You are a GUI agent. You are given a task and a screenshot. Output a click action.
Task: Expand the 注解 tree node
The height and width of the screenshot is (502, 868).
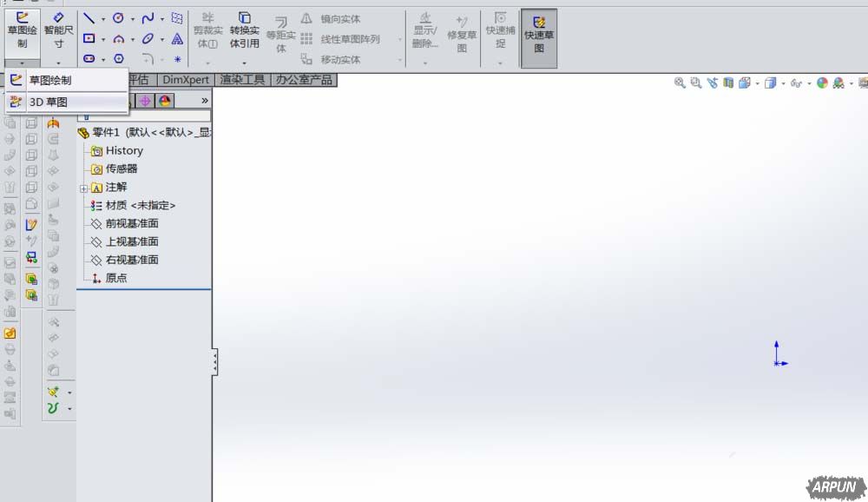83,188
